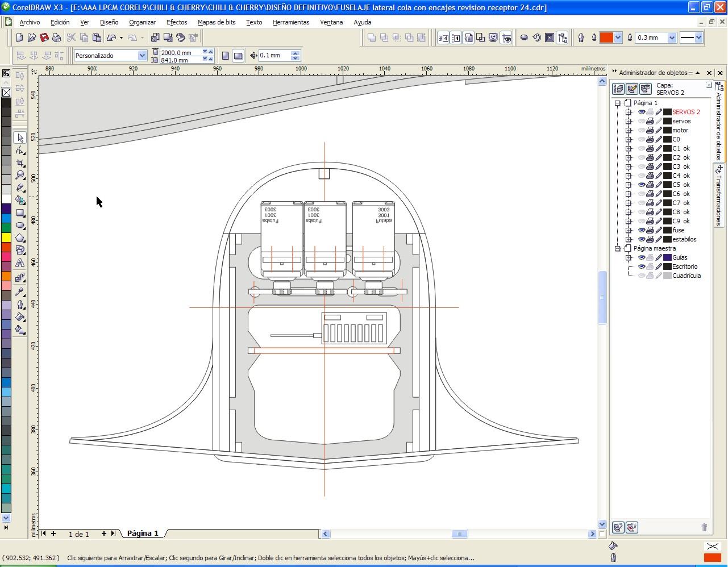Select landscape page orientation button
Screen dimensions: 728x567
[238, 56]
